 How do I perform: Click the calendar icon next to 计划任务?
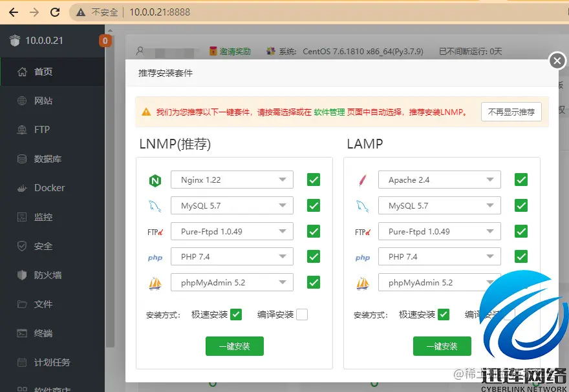(22, 362)
